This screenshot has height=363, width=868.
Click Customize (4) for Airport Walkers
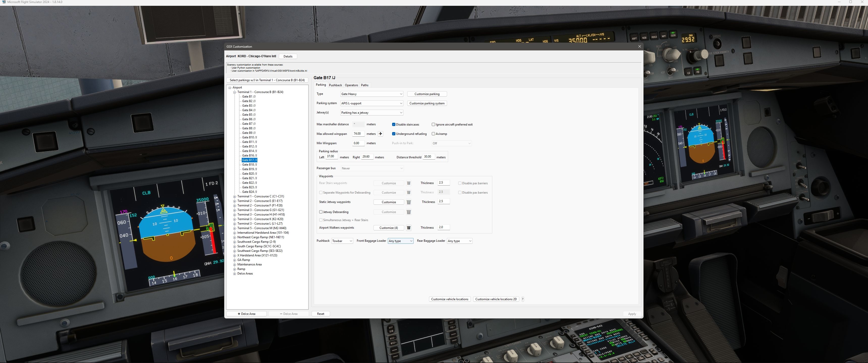coord(389,228)
